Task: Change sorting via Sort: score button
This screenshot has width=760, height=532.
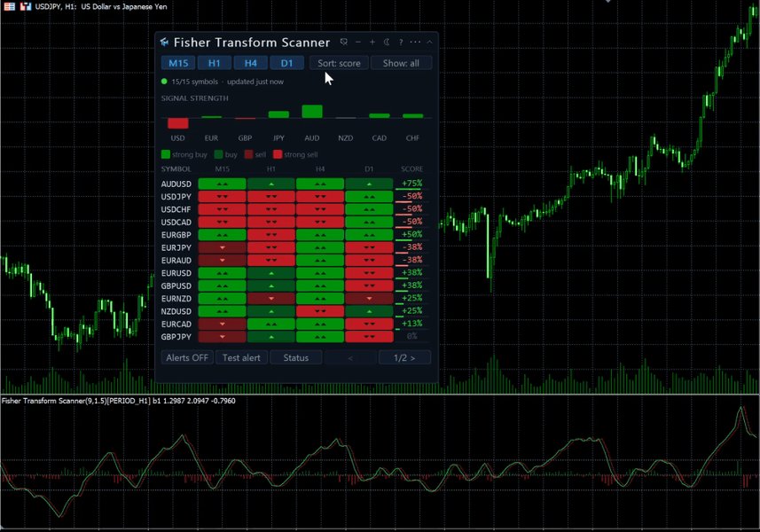Action: 340,63
